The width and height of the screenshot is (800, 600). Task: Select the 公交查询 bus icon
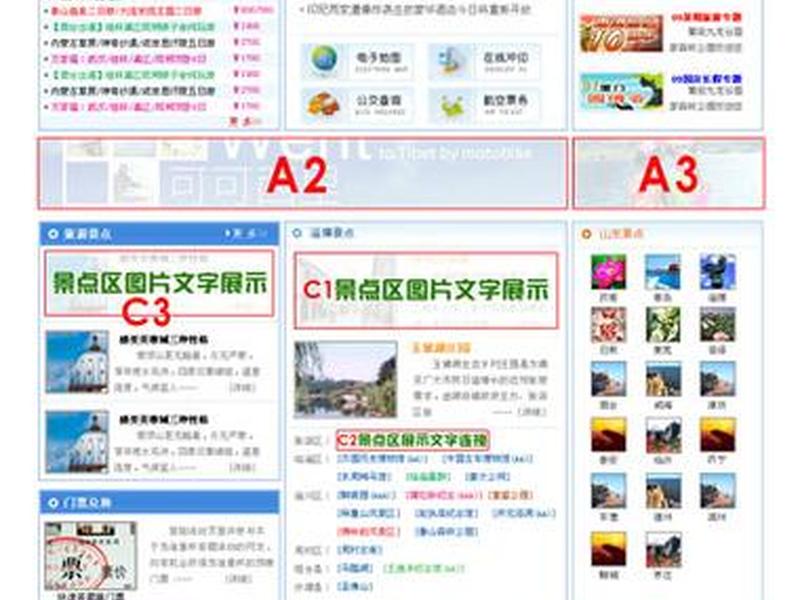click(x=323, y=104)
